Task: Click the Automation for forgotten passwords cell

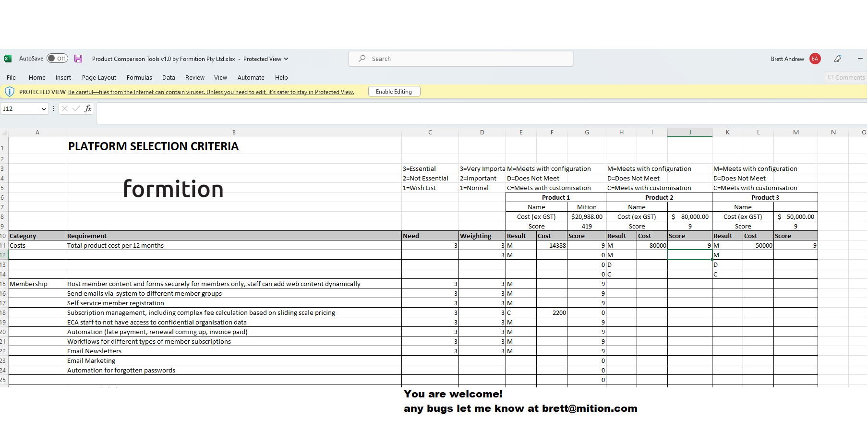Action: pos(234,370)
